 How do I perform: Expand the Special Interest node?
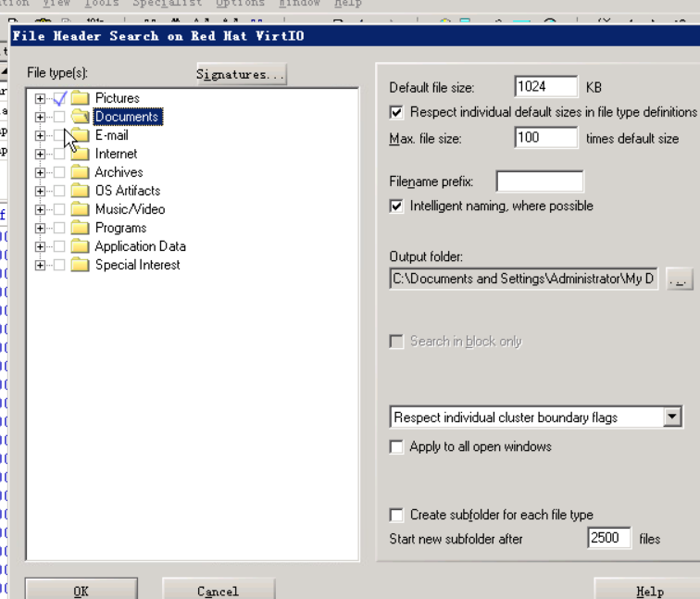click(40, 265)
